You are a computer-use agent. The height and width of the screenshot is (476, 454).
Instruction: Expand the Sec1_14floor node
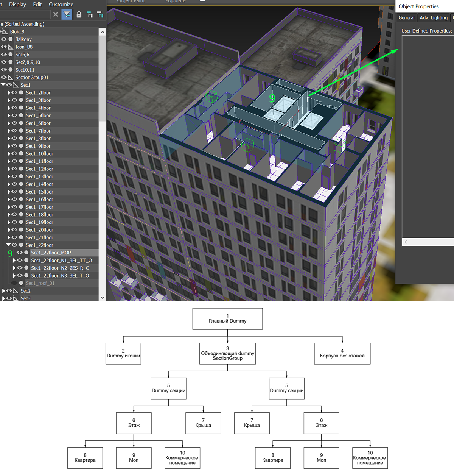(x=9, y=184)
